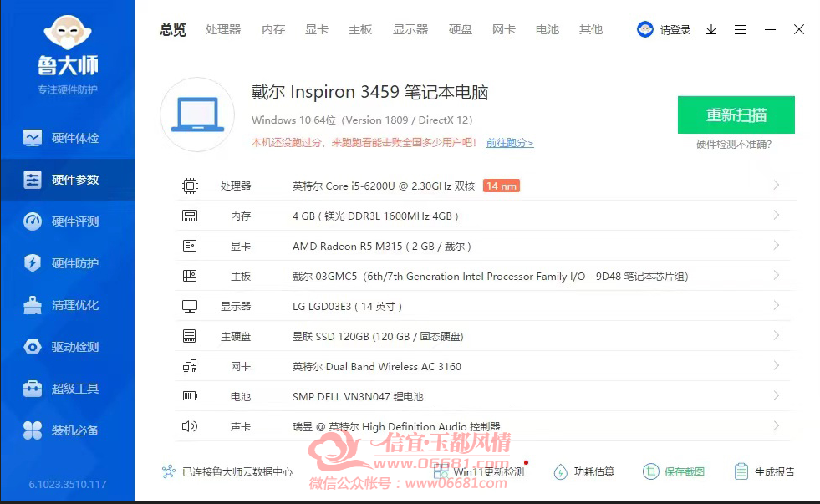Click the processor chip icon

click(190, 186)
